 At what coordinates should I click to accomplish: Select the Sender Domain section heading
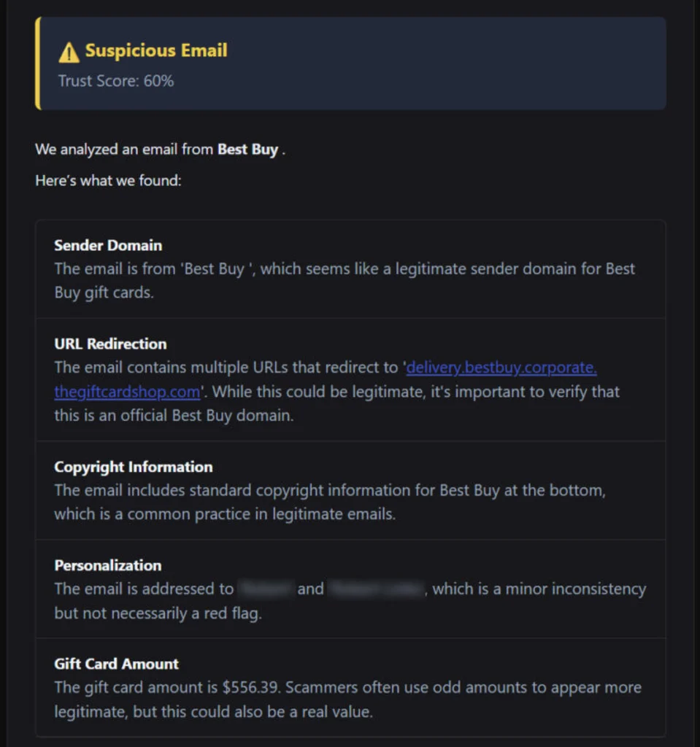pyautogui.click(x=108, y=245)
